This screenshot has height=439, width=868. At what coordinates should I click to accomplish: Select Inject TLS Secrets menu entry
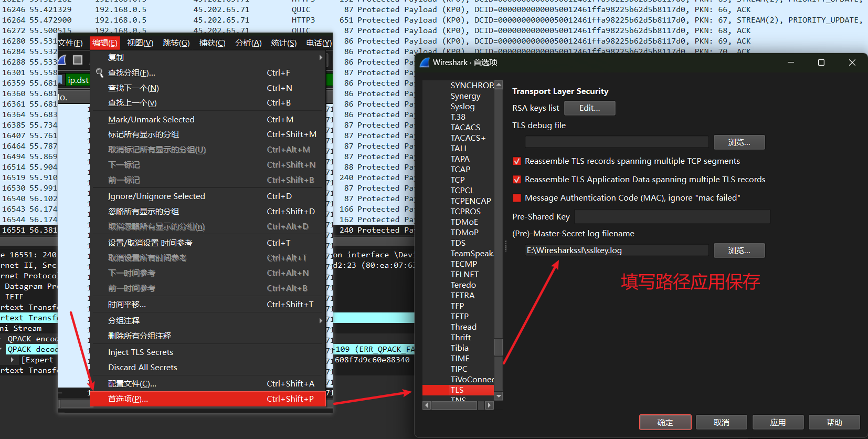coord(208,352)
